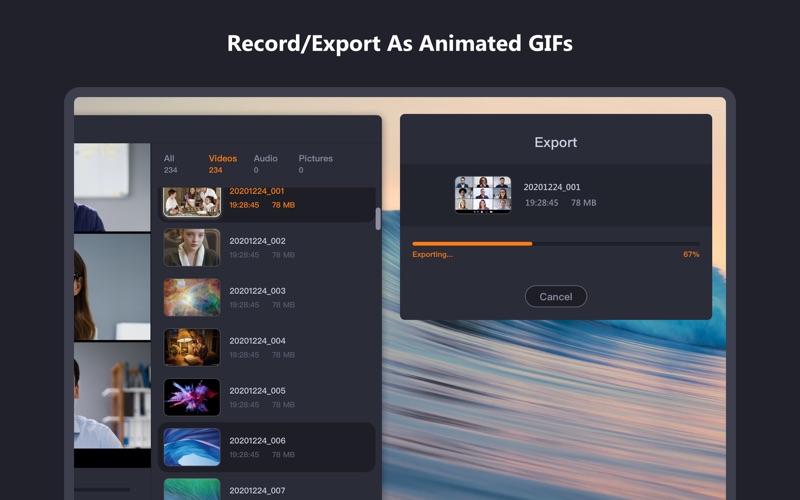Image resolution: width=800 pixels, height=500 pixels.
Task: Select the 20201224_005 file name
Action: (x=257, y=391)
